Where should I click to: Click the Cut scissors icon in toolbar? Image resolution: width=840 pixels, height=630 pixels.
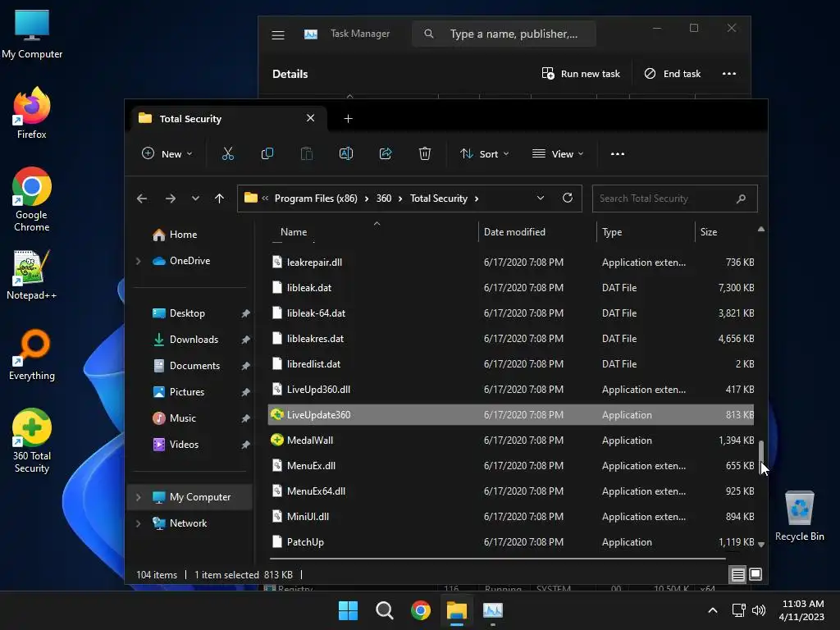pos(228,153)
